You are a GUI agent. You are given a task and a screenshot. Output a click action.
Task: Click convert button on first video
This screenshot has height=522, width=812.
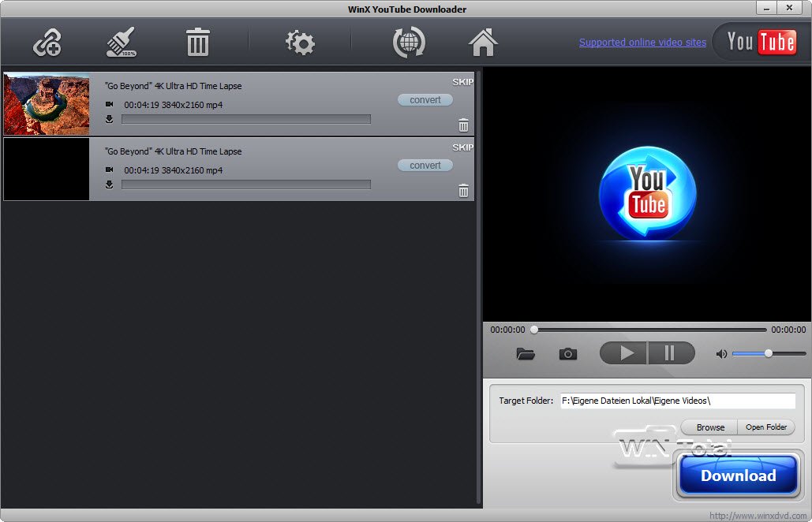point(425,100)
